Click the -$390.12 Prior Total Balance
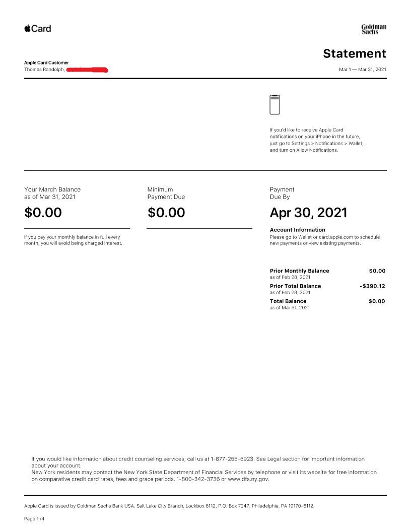This screenshot has width=411, height=532. pos(372,286)
